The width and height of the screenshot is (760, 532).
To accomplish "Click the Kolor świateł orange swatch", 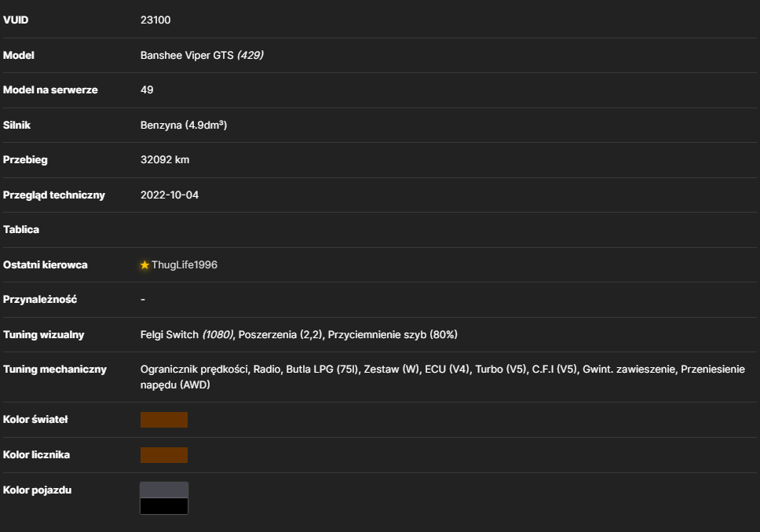I will 164,420.
